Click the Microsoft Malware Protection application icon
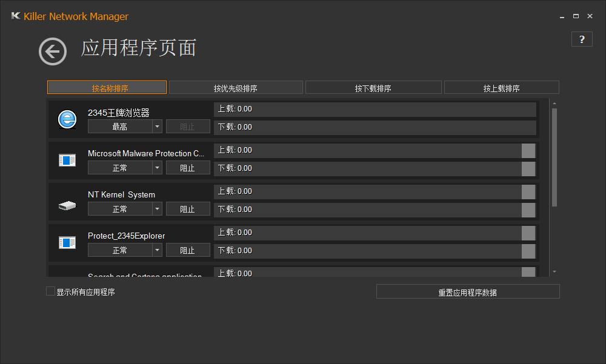The width and height of the screenshot is (606, 364). (x=67, y=160)
